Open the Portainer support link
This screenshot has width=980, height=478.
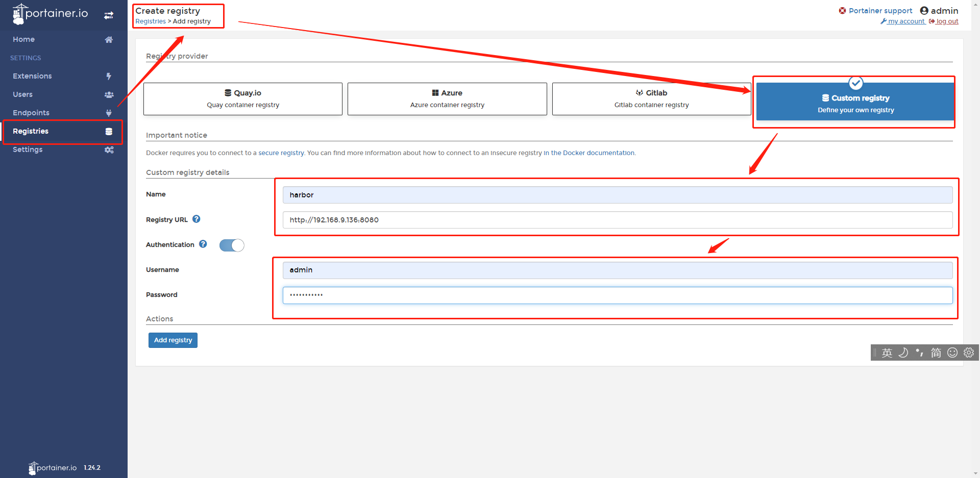[x=880, y=11]
